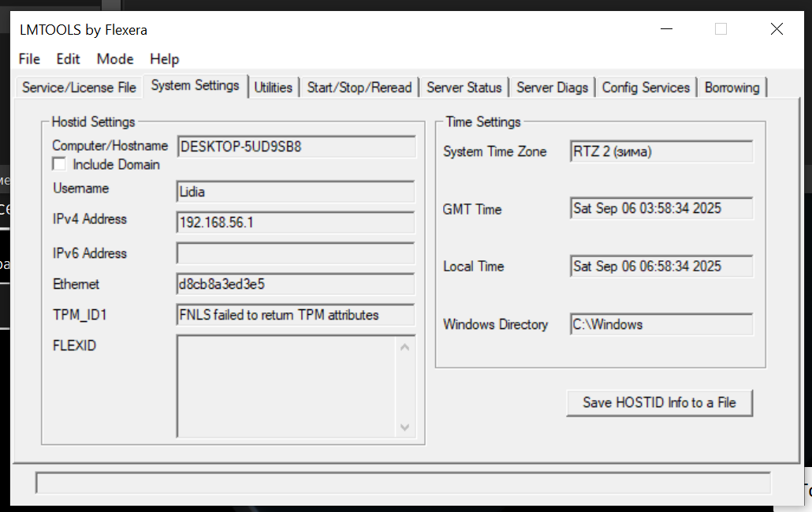Close the LMTOOLS window

tap(777, 29)
